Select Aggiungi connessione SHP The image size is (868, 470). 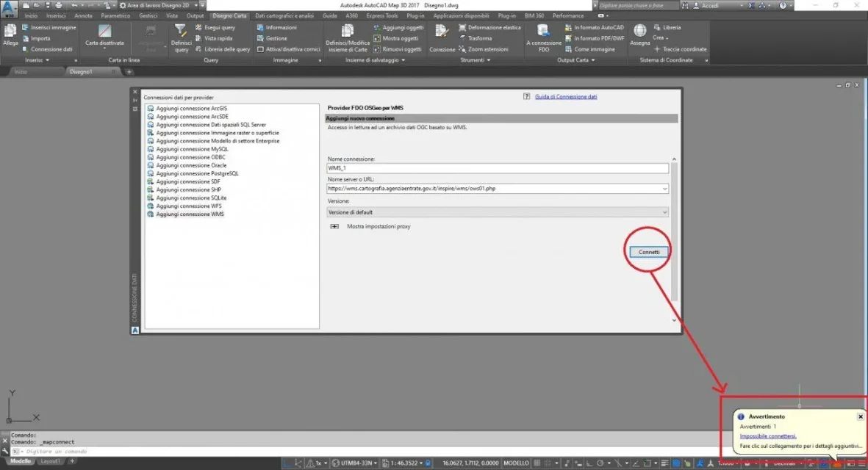click(188, 189)
